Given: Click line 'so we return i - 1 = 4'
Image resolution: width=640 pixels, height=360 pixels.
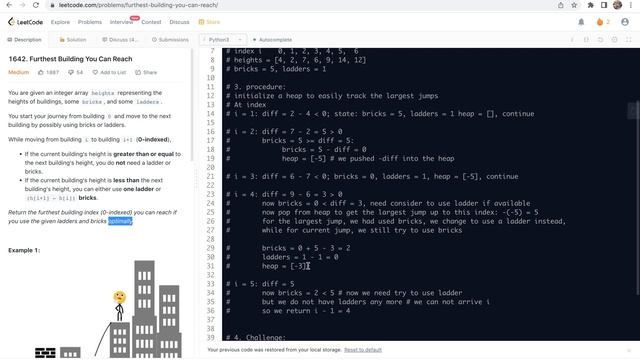Looking at the screenshot, I should click(x=306, y=311).
